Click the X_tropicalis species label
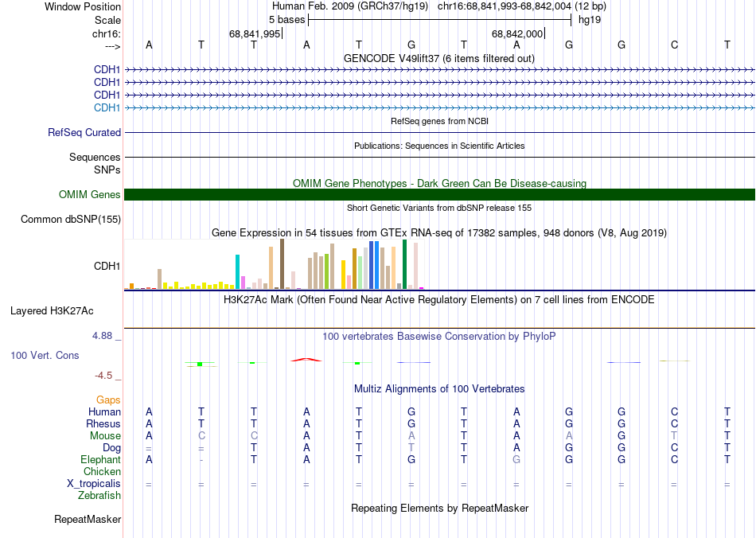The image size is (756, 538). click(94, 484)
